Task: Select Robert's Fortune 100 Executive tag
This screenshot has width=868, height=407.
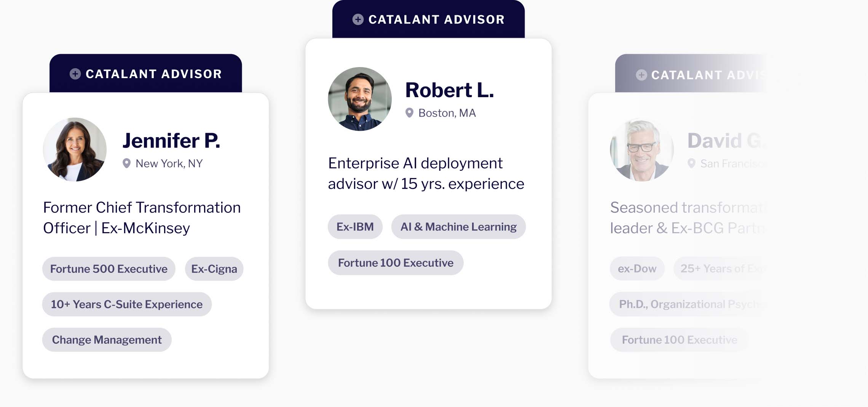Action: (396, 263)
